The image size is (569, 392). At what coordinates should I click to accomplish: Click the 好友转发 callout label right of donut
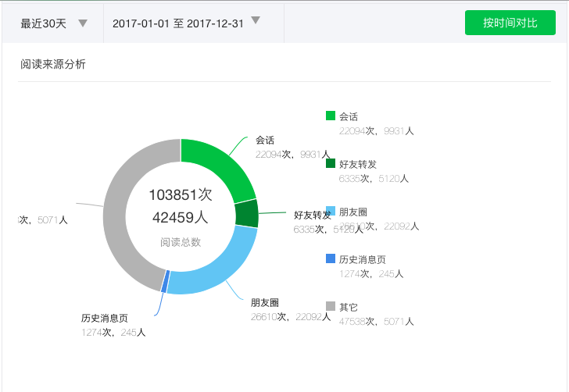312,215
